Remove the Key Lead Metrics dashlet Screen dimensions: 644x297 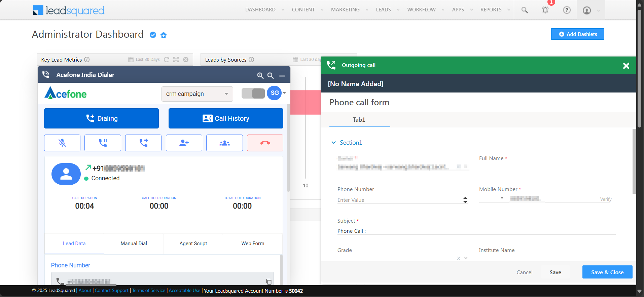pyautogui.click(x=186, y=60)
